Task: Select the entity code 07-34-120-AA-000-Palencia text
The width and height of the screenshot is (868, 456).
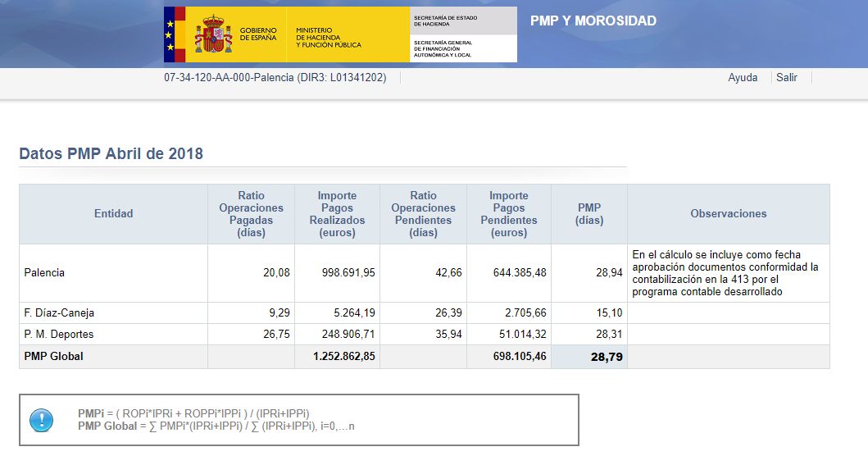Action: 275,78
